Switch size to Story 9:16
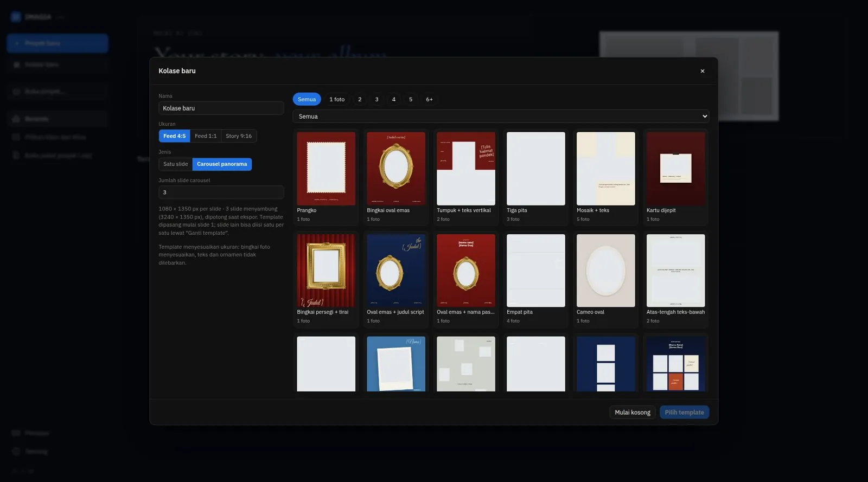The width and height of the screenshot is (868, 482). (x=239, y=136)
